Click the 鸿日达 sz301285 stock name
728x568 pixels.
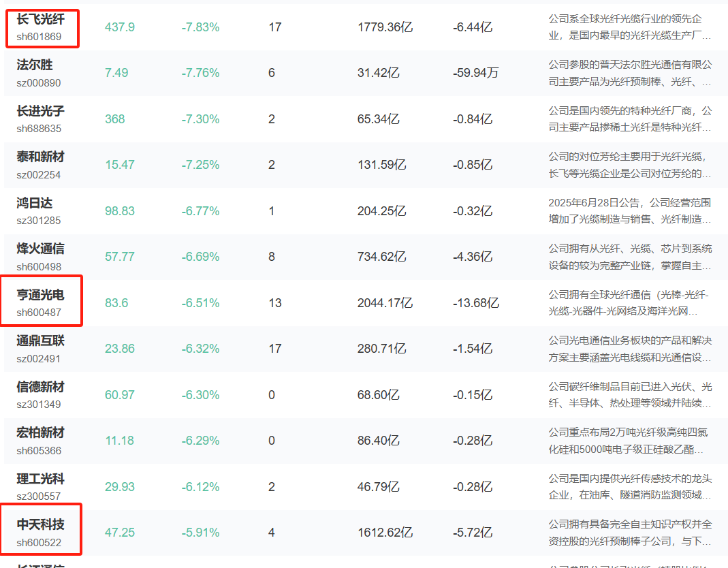pos(39,211)
